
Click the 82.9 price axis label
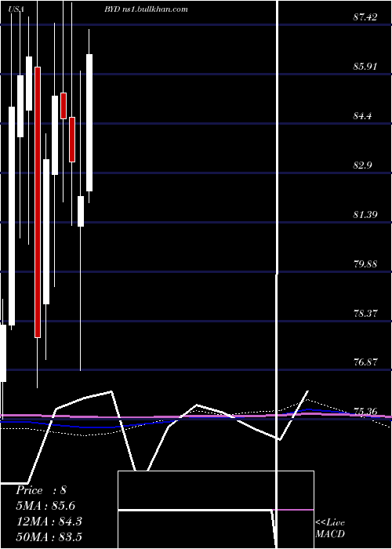pyautogui.click(x=362, y=165)
